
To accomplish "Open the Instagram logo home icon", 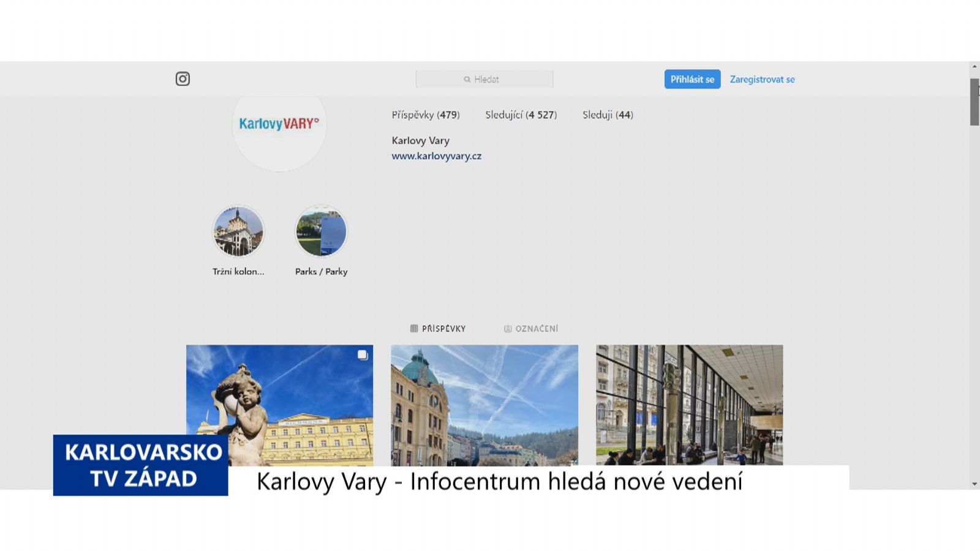I will click(183, 79).
